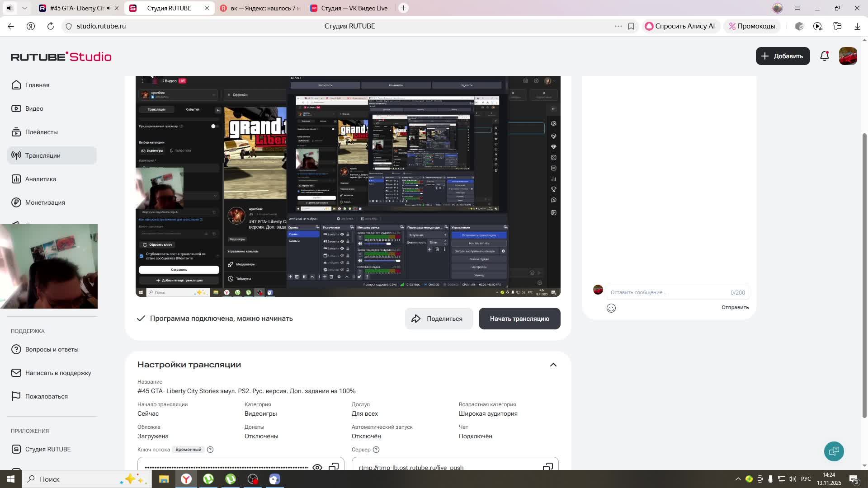Screen dimensions: 868x488
Task: Click stream key help question icon
Action: (x=210, y=450)
